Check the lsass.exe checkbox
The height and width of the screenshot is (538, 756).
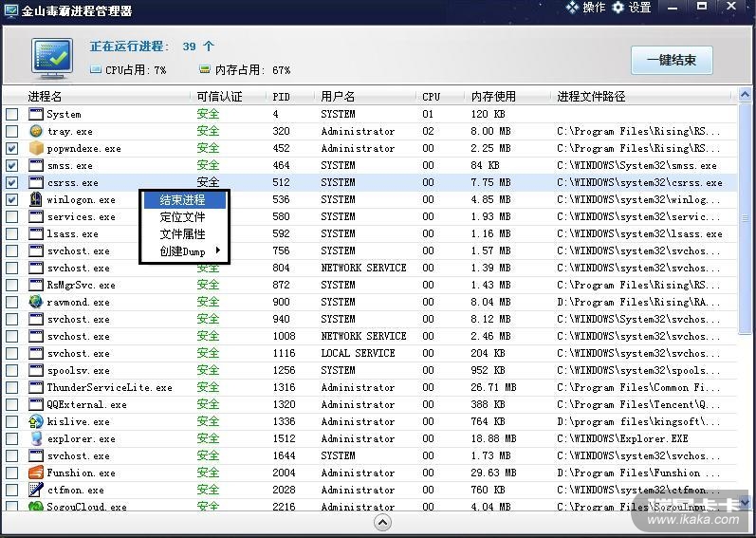(x=12, y=233)
